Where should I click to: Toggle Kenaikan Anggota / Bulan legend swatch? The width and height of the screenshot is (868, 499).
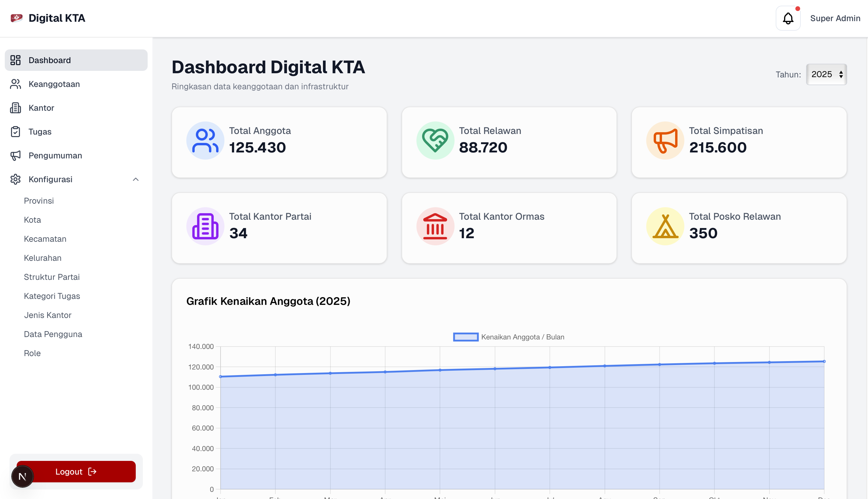coord(466,337)
